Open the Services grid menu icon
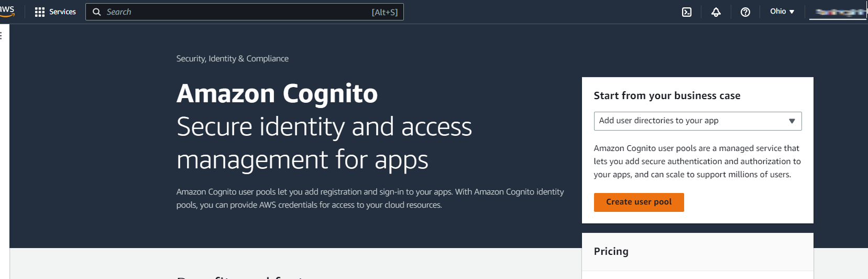Image resolution: width=868 pixels, height=279 pixels. pyautogui.click(x=40, y=12)
